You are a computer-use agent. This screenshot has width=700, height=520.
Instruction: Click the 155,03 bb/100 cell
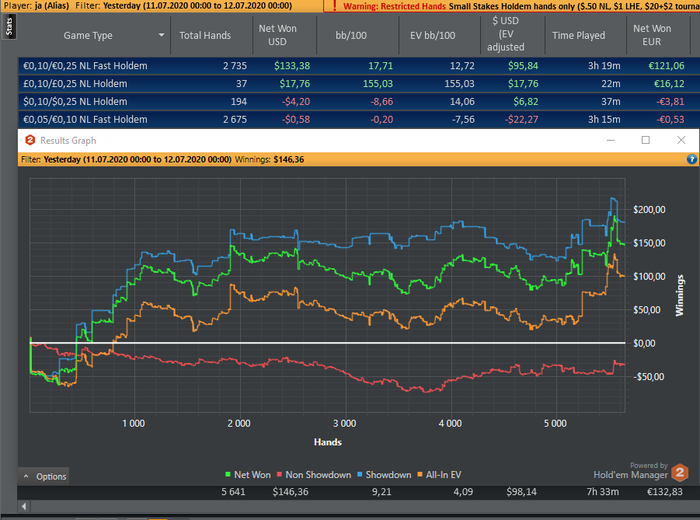tap(378, 84)
